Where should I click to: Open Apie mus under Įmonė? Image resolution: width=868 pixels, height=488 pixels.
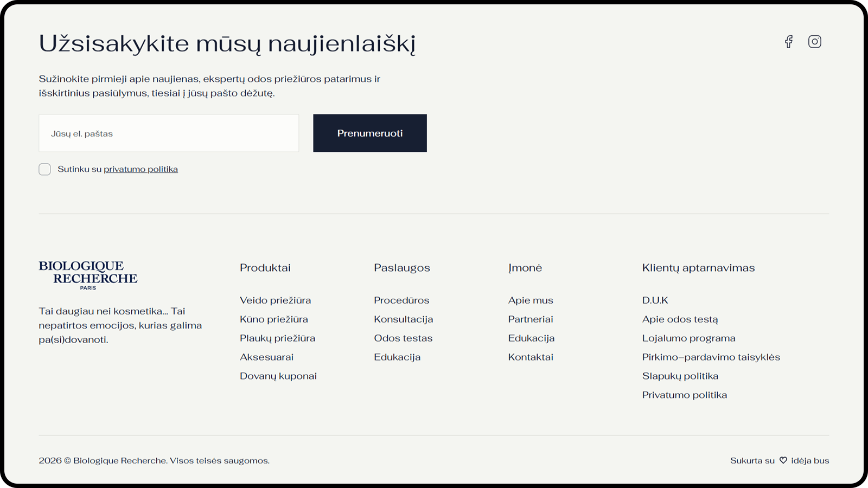(531, 300)
